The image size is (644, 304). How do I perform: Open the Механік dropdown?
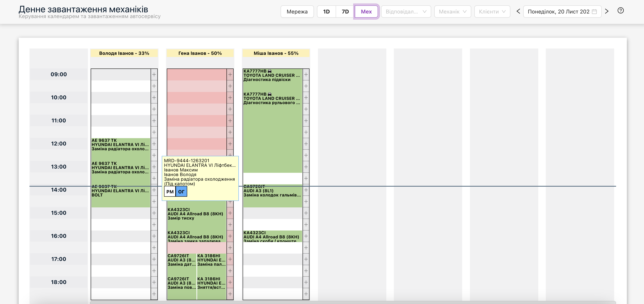tap(453, 12)
